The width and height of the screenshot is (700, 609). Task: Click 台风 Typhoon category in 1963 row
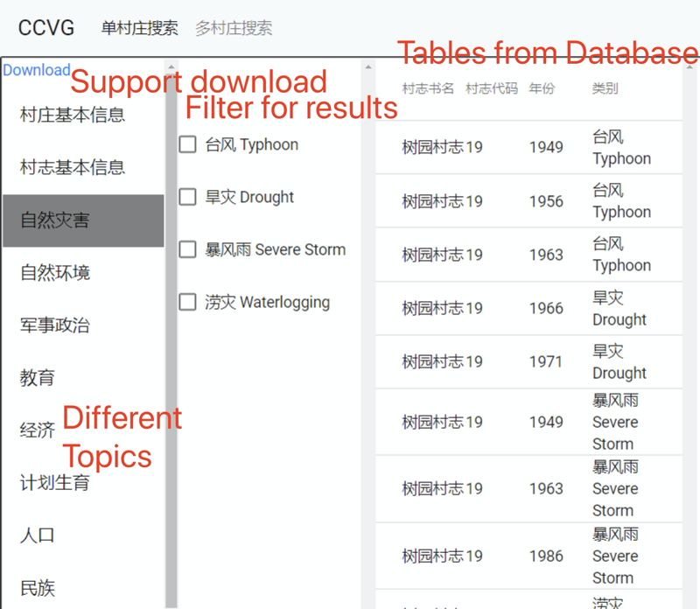tap(621, 255)
